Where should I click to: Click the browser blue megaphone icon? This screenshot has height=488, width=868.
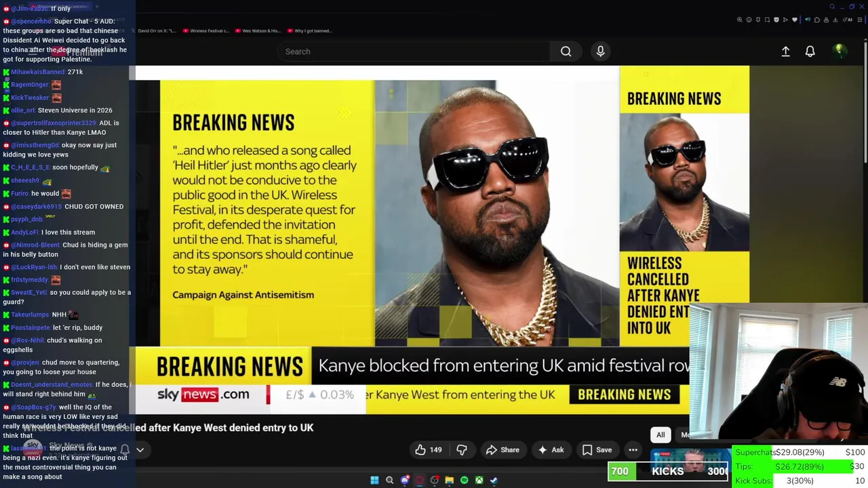pos(808,20)
